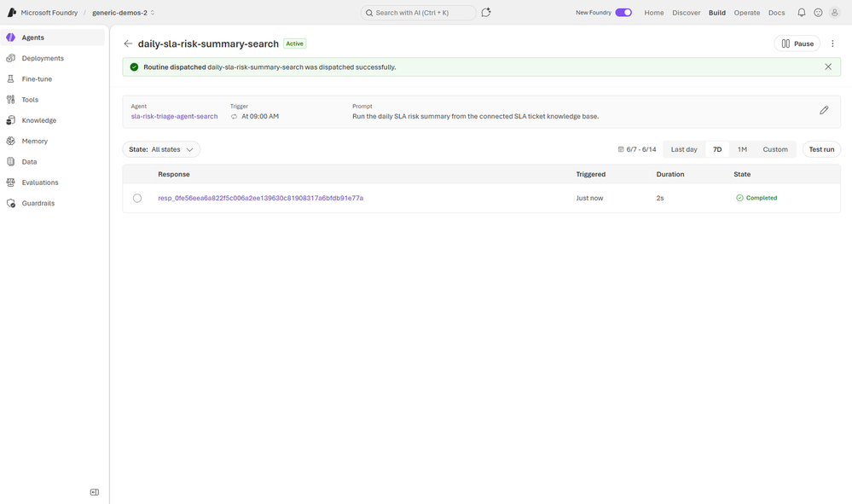This screenshot has height=504, width=852.
Task: Open the user account avatar
Action: [835, 13]
